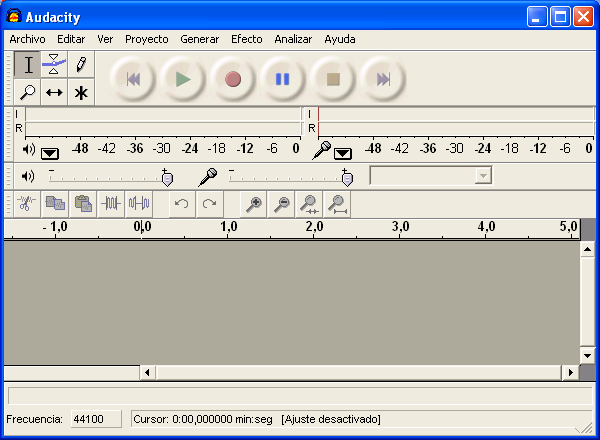Open the output meter dropdown arrow
Screen dimensions: 600x440
pos(50,153)
